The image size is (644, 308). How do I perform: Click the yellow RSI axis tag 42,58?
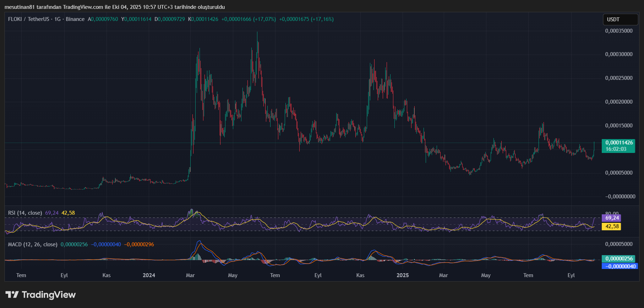pyautogui.click(x=612, y=226)
